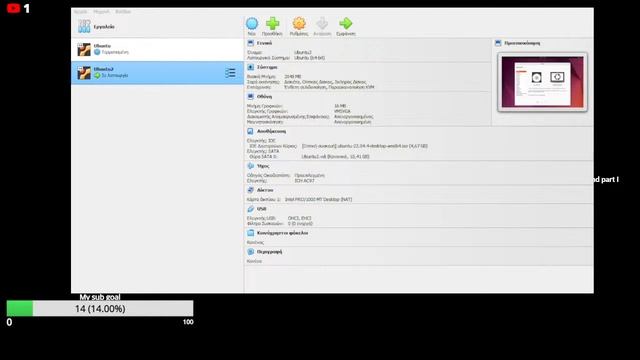
Task: Open the File (Αρχείο) menu
Action: [x=80, y=12]
